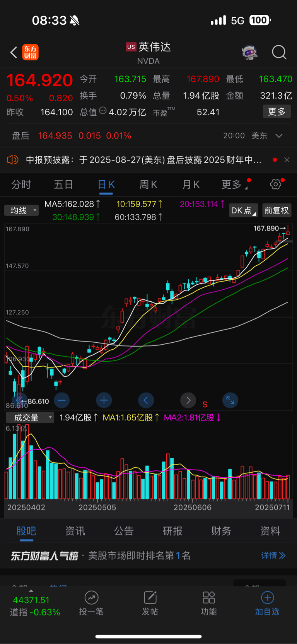The height and width of the screenshot is (644, 297).
Task: Open search with magnifier icon
Action: (279, 52)
